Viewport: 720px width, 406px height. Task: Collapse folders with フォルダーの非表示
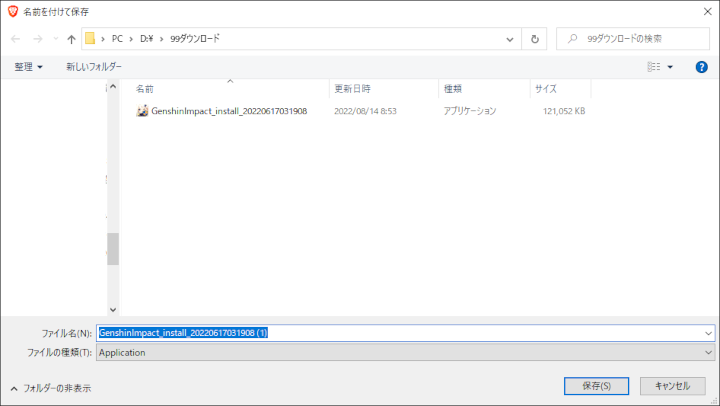(51, 389)
